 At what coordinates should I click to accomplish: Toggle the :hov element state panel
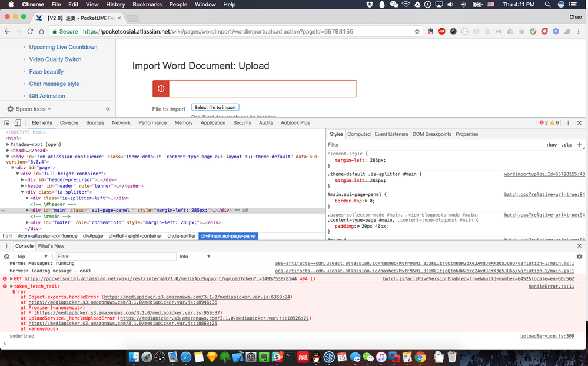(x=552, y=145)
